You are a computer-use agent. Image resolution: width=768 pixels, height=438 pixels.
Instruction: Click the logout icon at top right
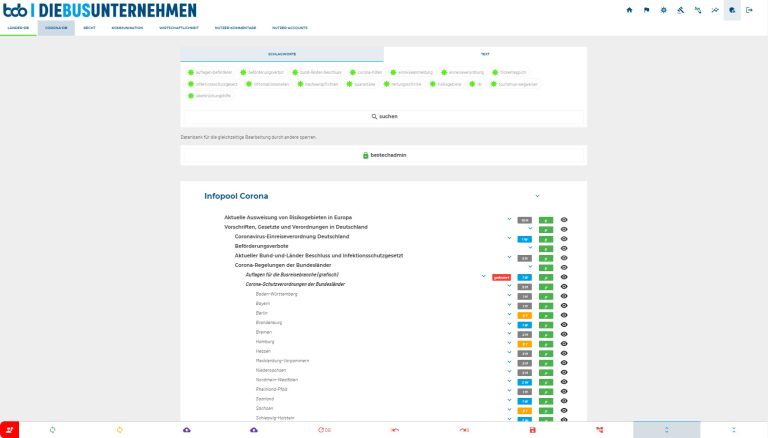point(750,10)
